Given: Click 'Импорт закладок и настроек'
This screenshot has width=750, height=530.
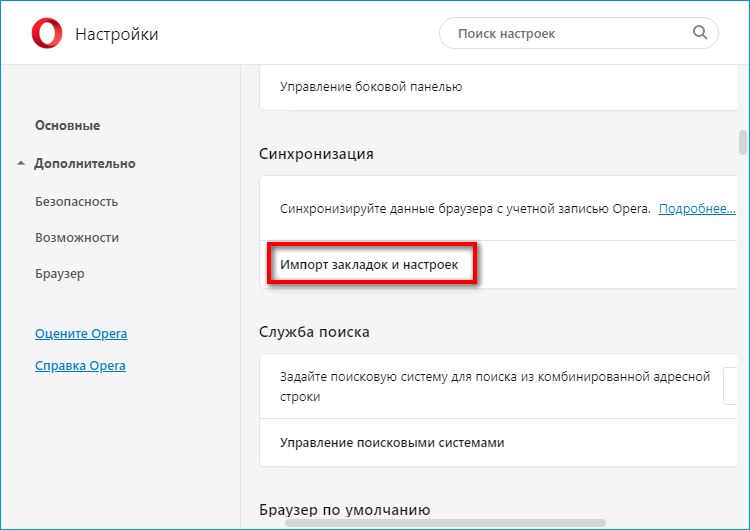Looking at the screenshot, I should point(369,266).
